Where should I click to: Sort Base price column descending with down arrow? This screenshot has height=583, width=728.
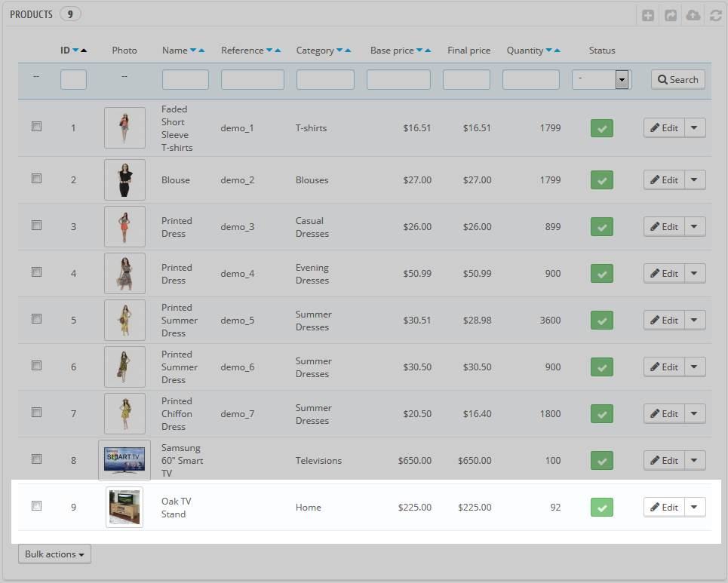pos(419,51)
